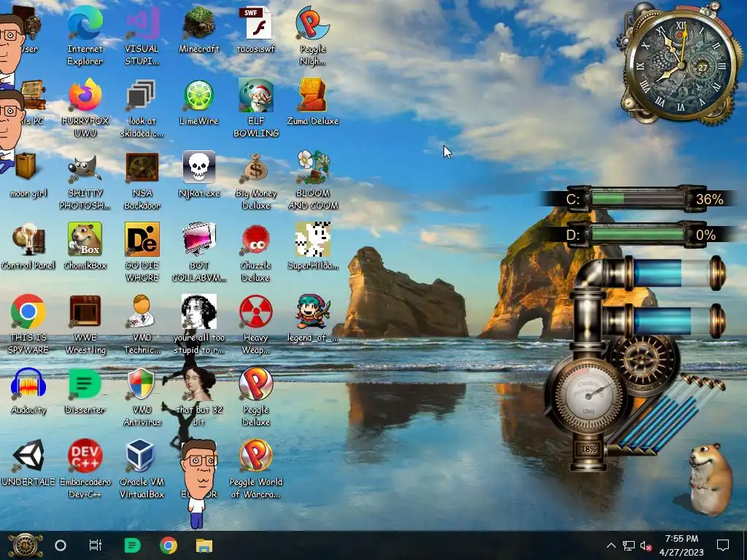The width and height of the screenshot is (747, 560).
Task: Launch the FURRYFOX UWU Firefox icon
Action: coord(85,96)
